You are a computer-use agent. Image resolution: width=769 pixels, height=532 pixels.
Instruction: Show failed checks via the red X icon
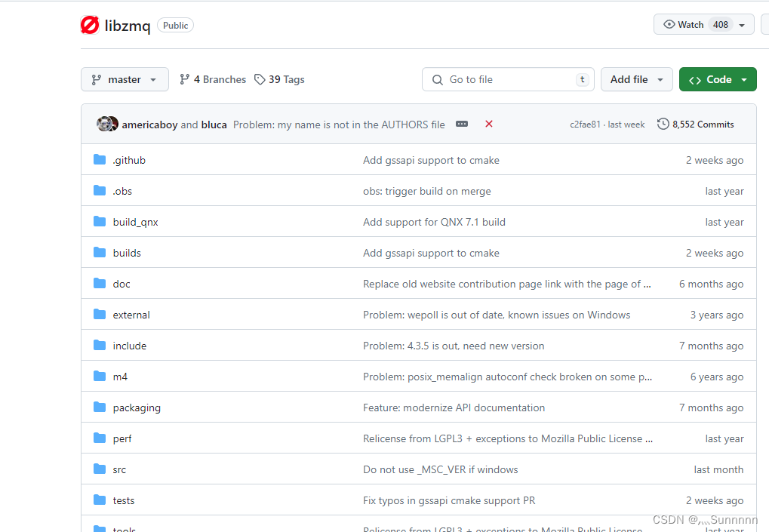pyautogui.click(x=489, y=124)
